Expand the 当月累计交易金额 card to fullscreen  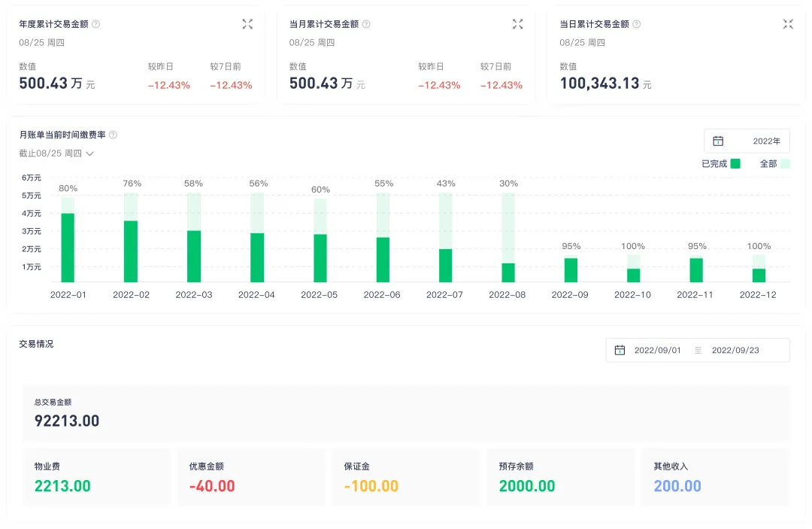517,24
